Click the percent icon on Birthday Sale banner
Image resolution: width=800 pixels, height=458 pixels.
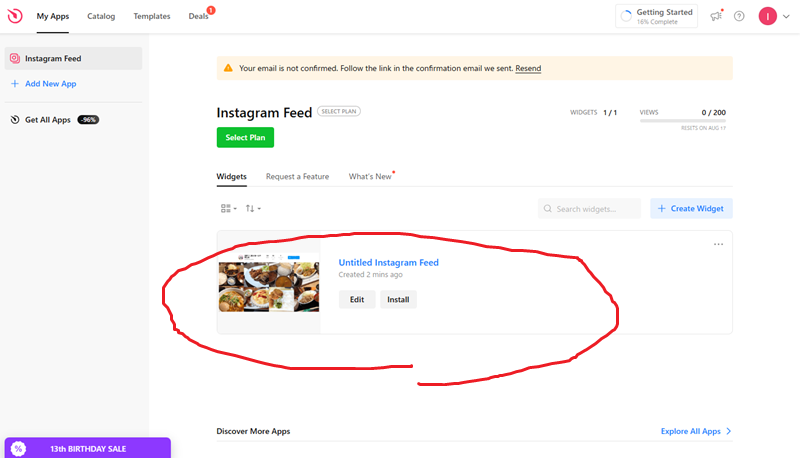(x=18, y=449)
